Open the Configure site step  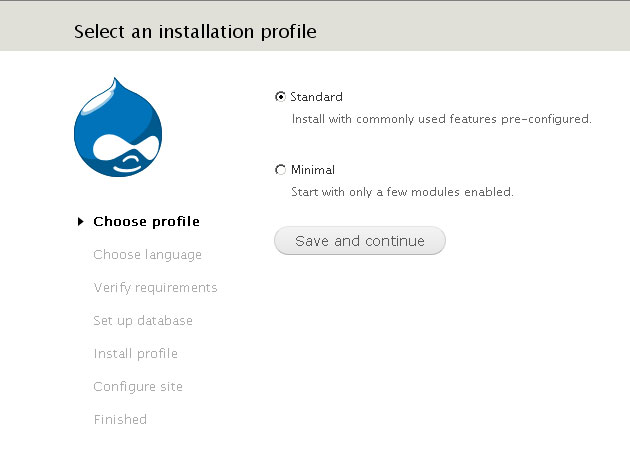coord(138,387)
